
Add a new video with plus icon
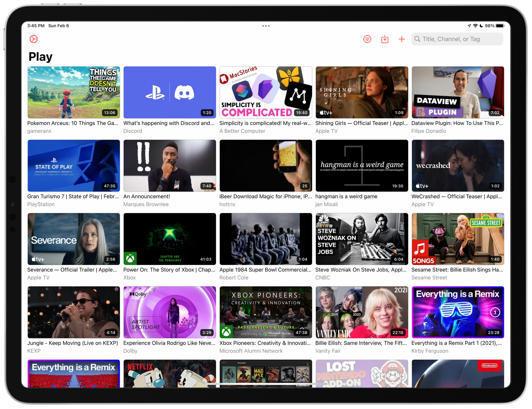coord(402,39)
